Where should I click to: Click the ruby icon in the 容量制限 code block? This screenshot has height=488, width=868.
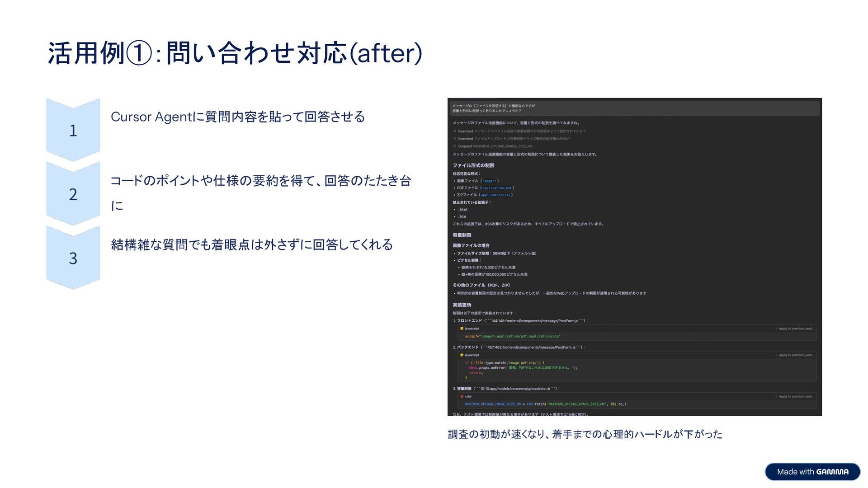click(x=462, y=396)
